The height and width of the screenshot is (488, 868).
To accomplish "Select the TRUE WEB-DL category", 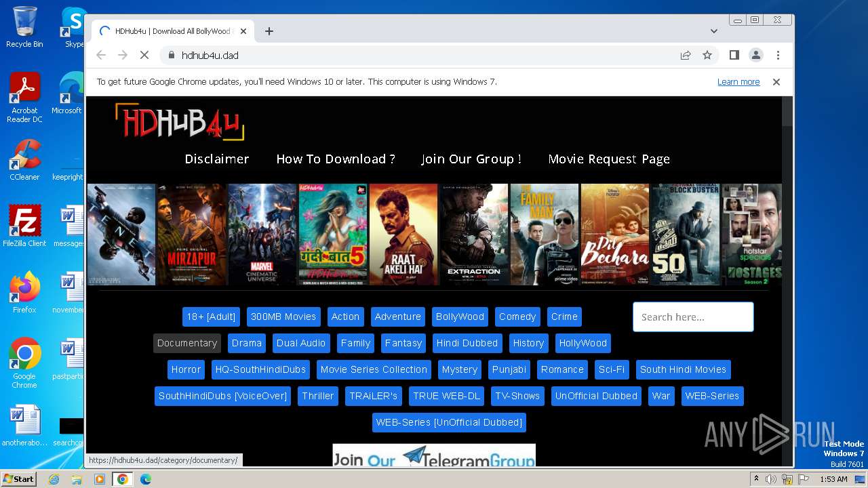I will point(446,396).
